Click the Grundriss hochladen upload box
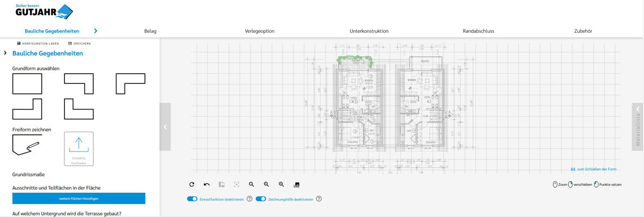 click(79, 149)
